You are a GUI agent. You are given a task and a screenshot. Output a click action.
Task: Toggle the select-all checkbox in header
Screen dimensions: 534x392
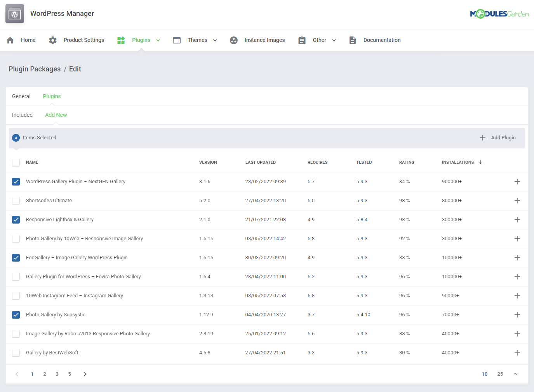coord(16,163)
